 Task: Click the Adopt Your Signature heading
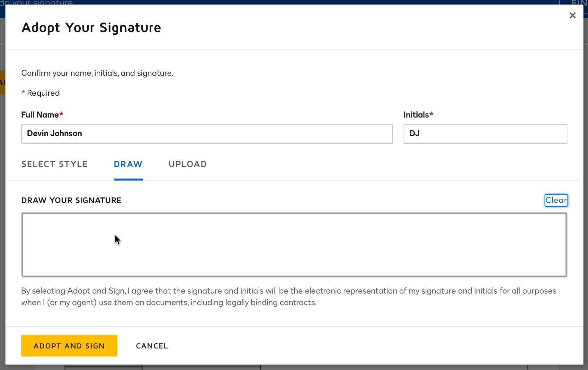coord(91,28)
